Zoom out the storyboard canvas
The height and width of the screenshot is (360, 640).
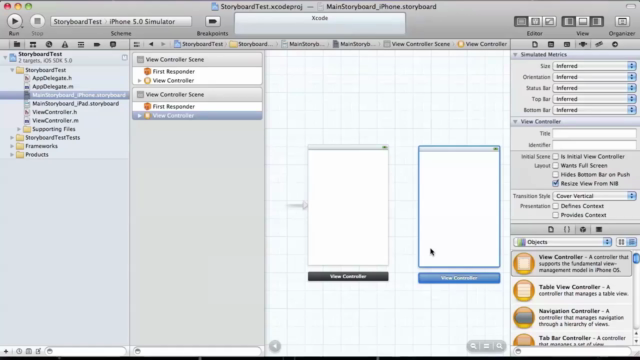[473, 346]
